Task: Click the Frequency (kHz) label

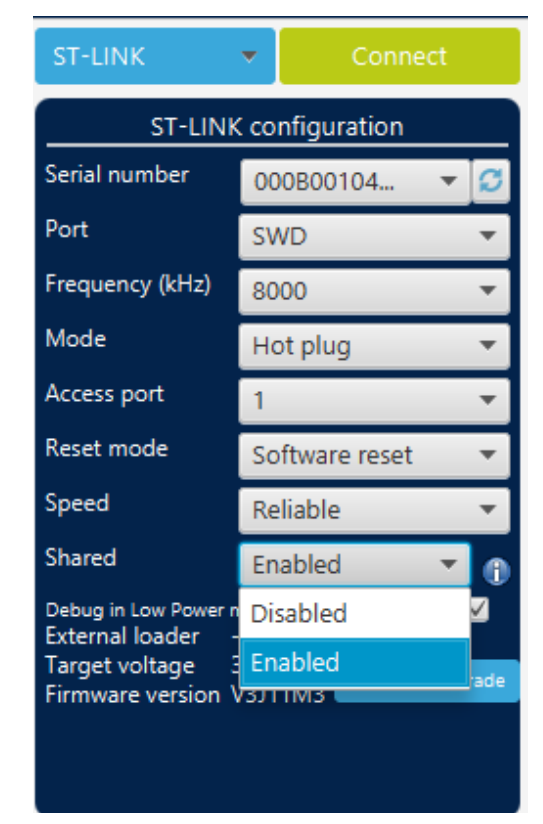Action: (128, 284)
